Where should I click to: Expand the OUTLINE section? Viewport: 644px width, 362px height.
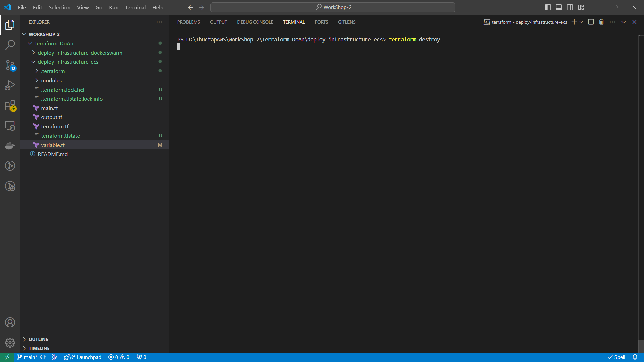[24, 339]
